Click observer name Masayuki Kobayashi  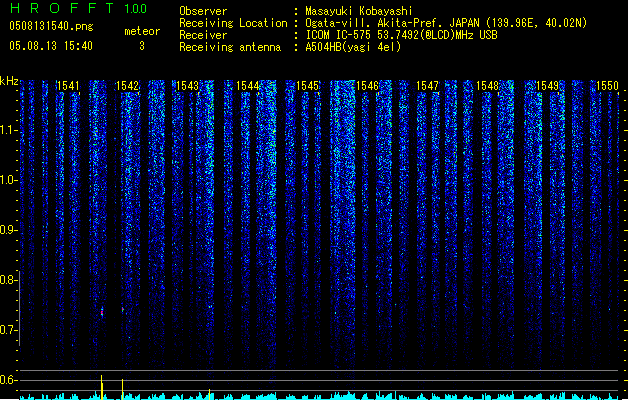359,11
